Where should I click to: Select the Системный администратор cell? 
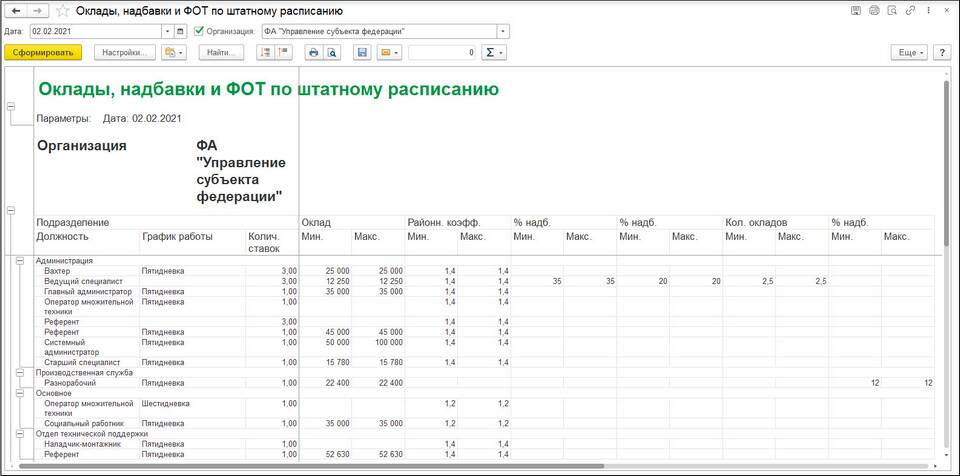[86, 347]
